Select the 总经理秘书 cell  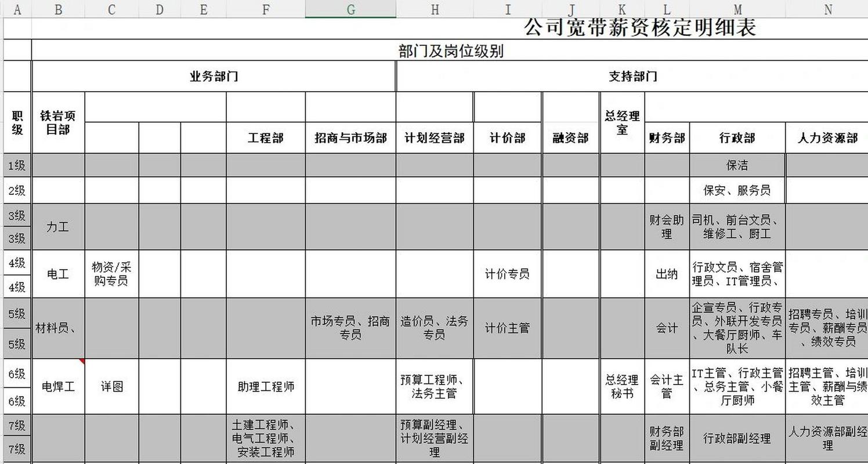(622, 386)
